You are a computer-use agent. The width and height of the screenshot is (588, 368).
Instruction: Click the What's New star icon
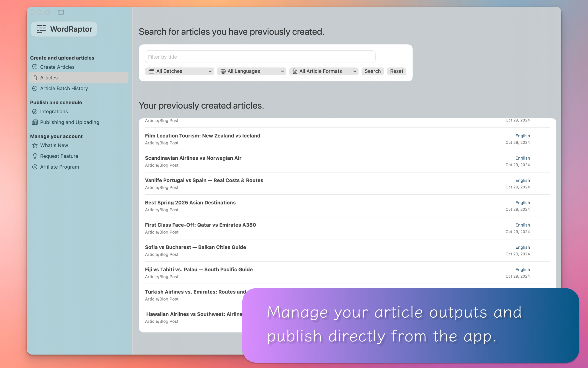(35, 145)
